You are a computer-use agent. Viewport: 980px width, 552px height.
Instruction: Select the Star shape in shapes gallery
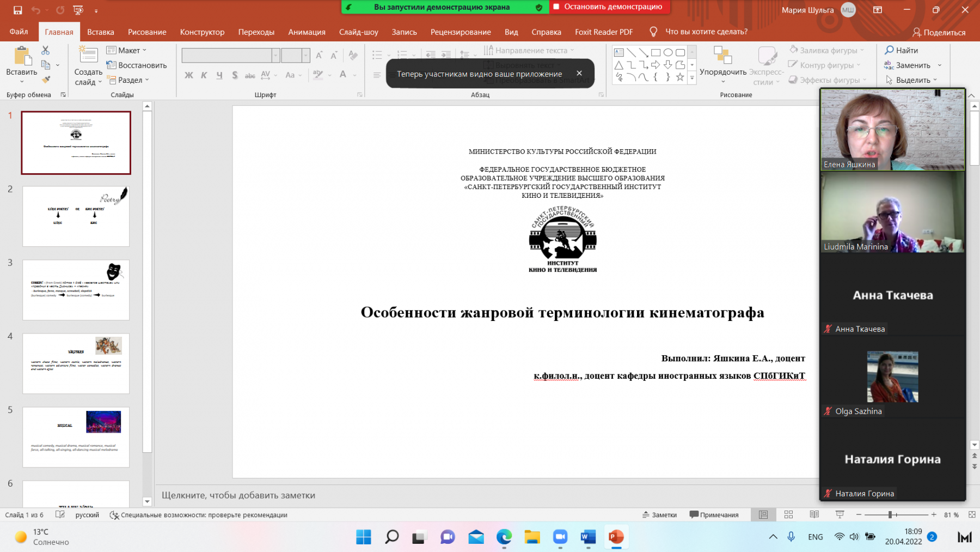pos(680,77)
